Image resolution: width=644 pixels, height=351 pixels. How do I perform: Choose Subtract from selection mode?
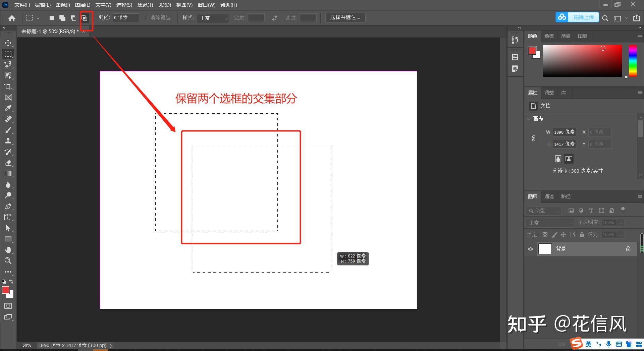pos(73,18)
